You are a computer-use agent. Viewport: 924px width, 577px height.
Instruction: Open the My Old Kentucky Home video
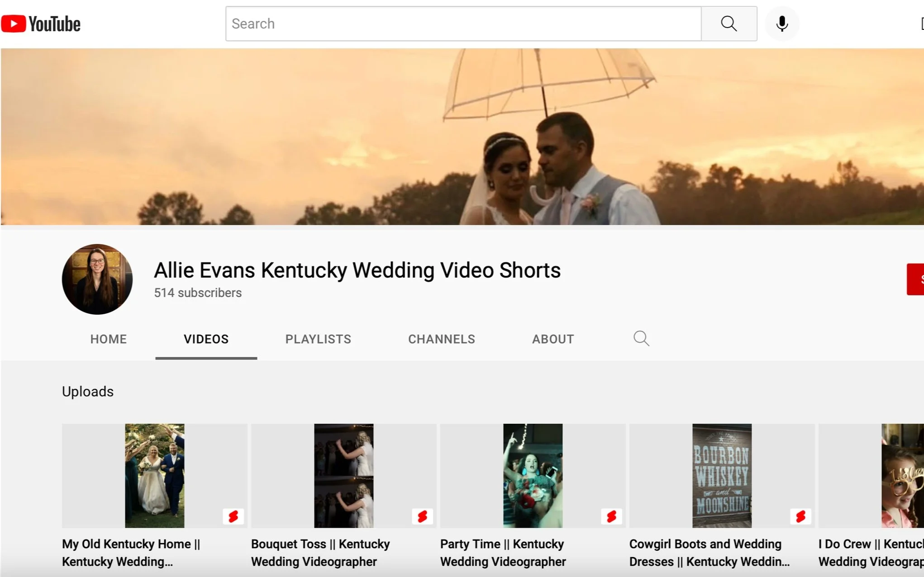pos(154,476)
